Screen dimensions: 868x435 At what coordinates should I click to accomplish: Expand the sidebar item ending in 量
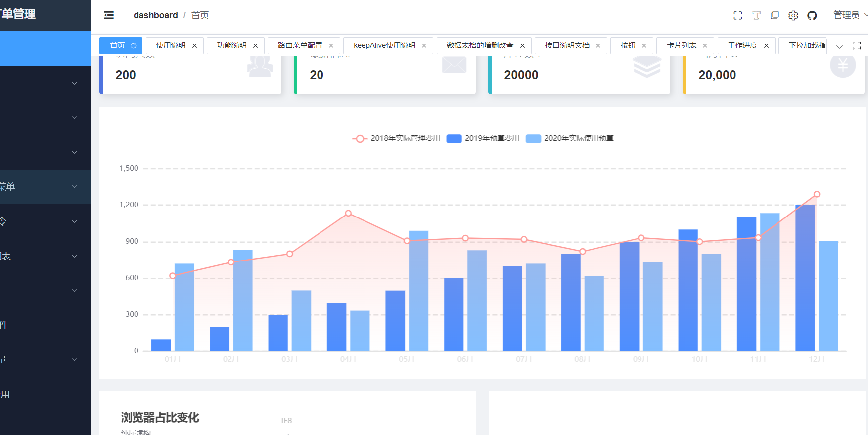pos(45,360)
